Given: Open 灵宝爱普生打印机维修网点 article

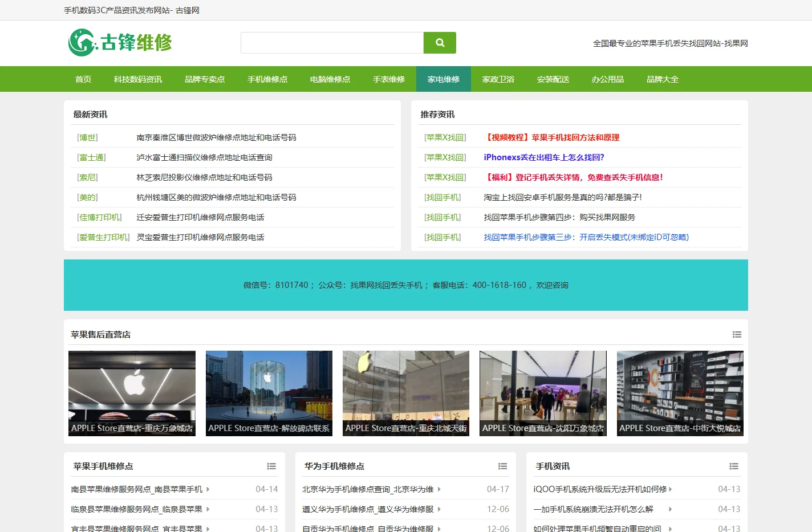Looking at the screenshot, I should pos(201,237).
